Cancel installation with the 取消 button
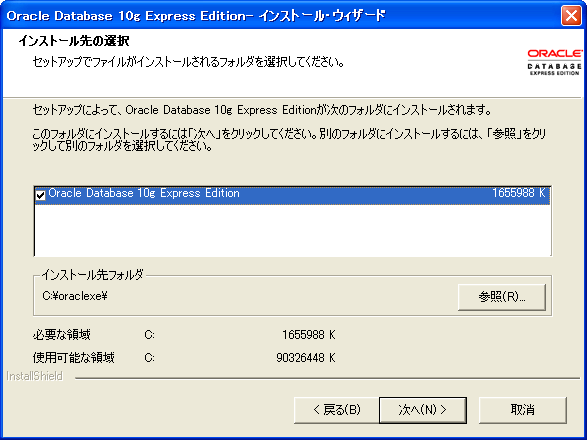The height and width of the screenshot is (440, 587). pos(523,410)
